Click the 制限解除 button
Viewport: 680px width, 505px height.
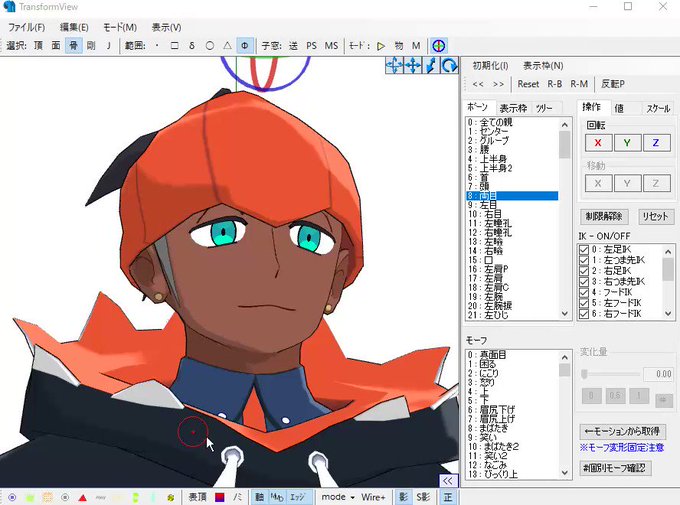604,216
